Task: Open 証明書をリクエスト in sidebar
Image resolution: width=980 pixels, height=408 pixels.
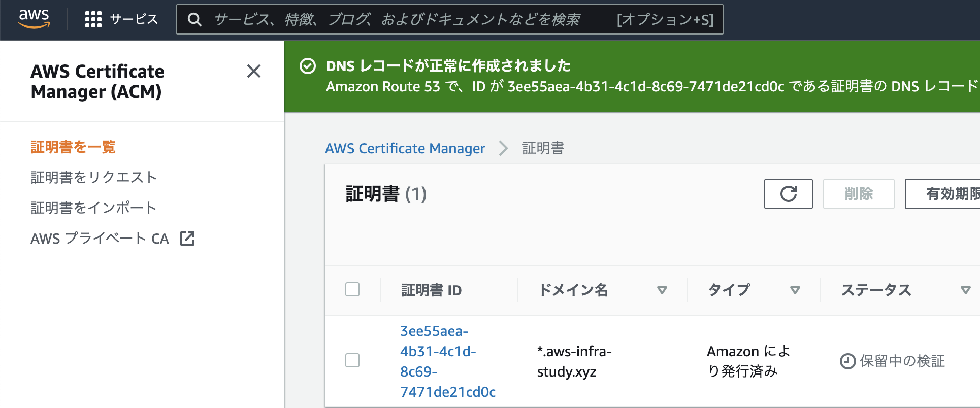Action: pyautogui.click(x=94, y=177)
